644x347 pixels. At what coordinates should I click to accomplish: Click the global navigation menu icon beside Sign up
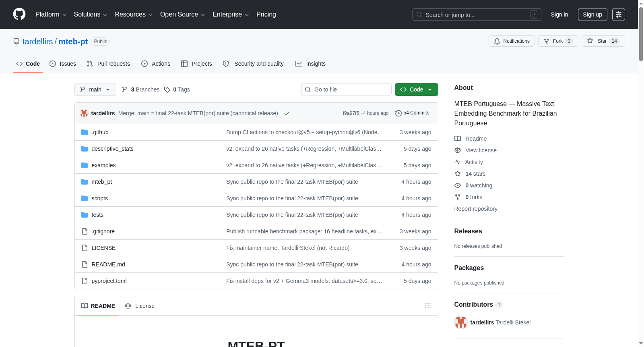[x=619, y=15]
